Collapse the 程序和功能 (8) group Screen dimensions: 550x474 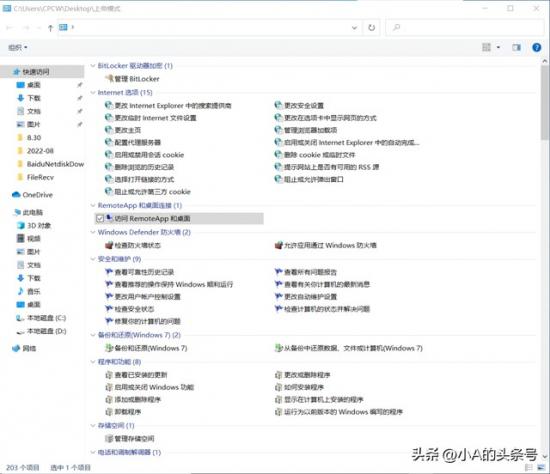pyautogui.click(x=93, y=362)
